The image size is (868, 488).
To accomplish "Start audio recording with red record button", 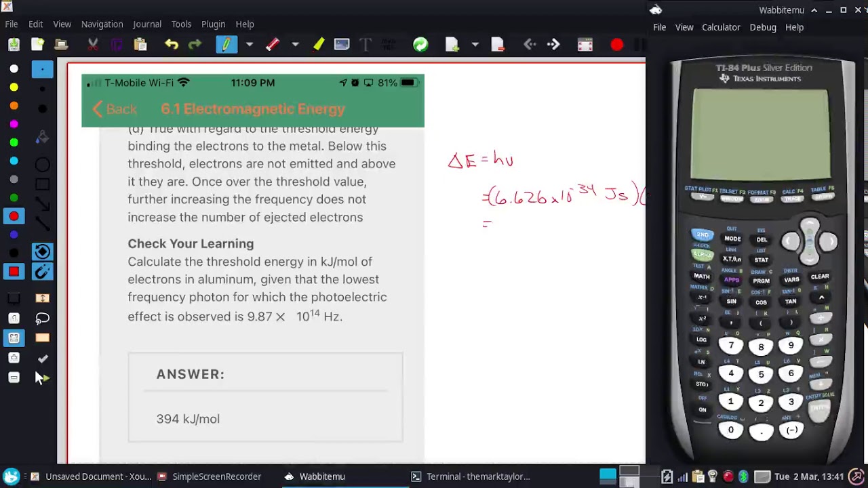I will tap(616, 45).
